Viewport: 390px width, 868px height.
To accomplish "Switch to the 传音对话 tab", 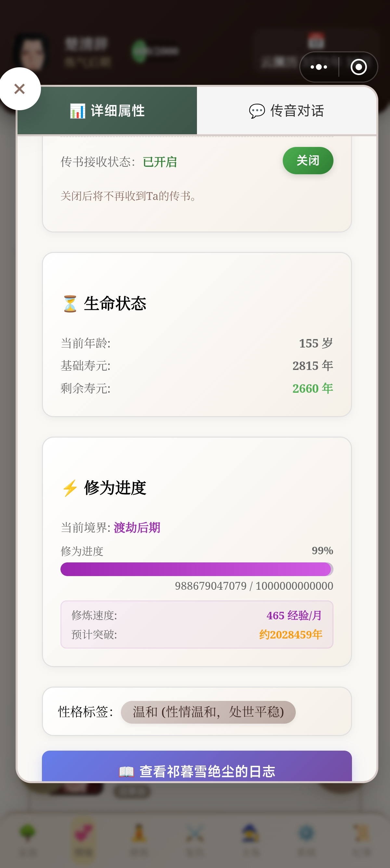I will [x=287, y=111].
